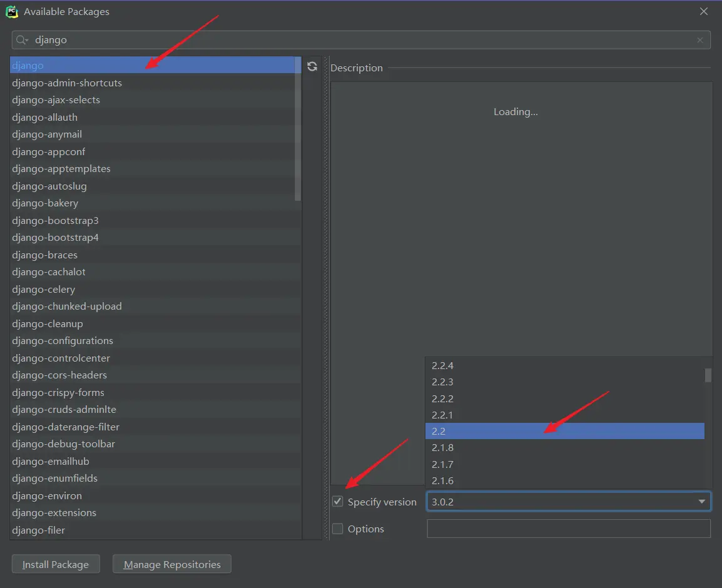
Task: Choose django-bakery package
Action: point(155,203)
